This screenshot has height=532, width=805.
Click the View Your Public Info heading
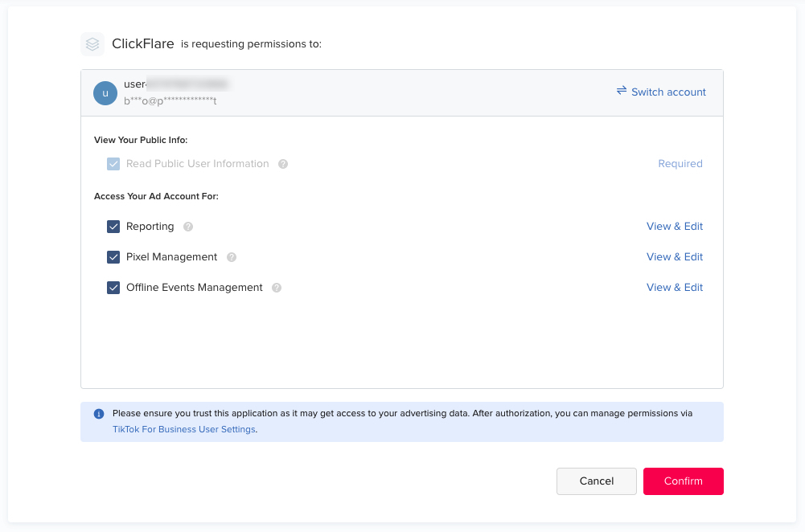click(x=141, y=140)
